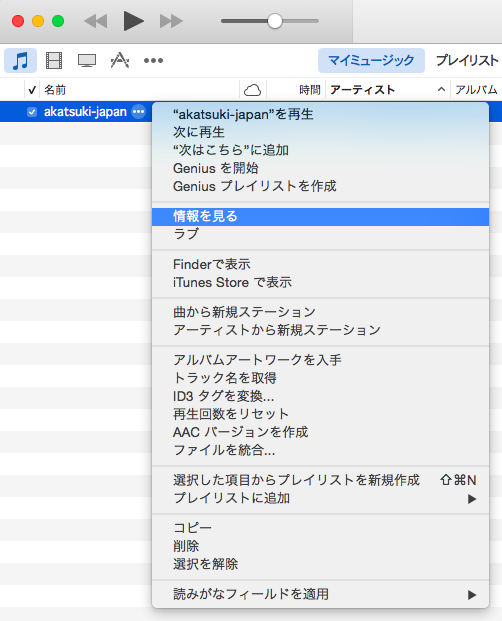502x621 pixels.
Task: Click the red close window button
Action: tap(18, 21)
